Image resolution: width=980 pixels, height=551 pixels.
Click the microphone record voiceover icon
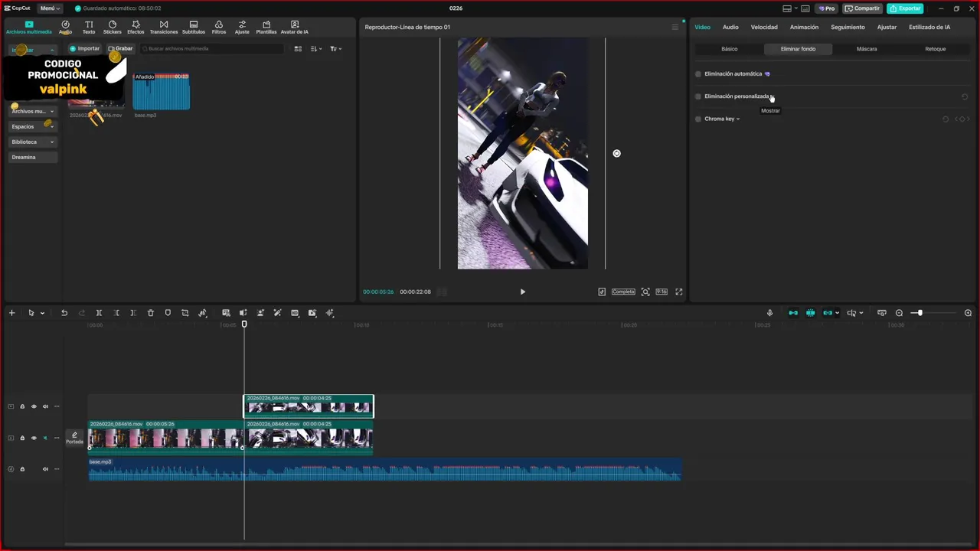tap(770, 313)
